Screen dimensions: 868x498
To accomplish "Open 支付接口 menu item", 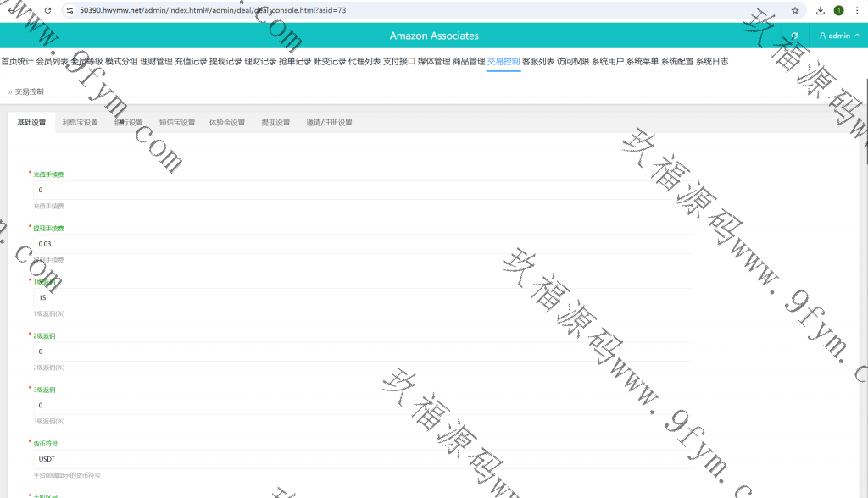I will click(399, 61).
